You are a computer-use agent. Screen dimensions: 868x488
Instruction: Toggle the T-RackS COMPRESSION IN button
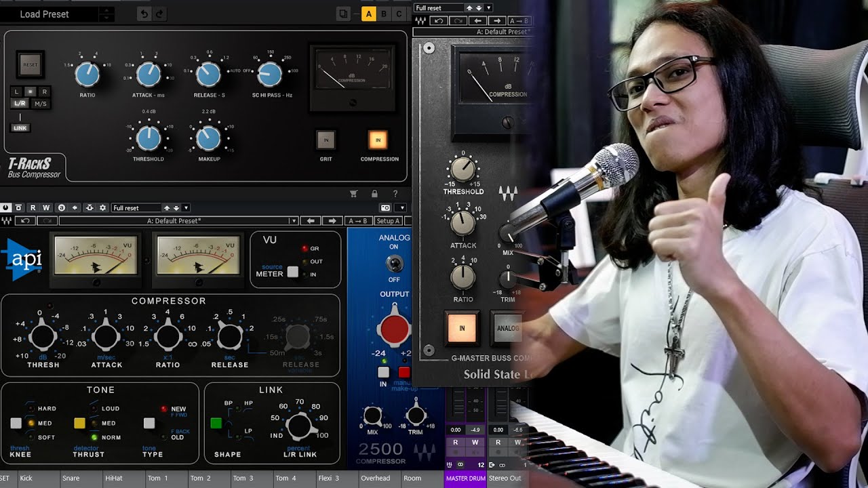(x=378, y=140)
